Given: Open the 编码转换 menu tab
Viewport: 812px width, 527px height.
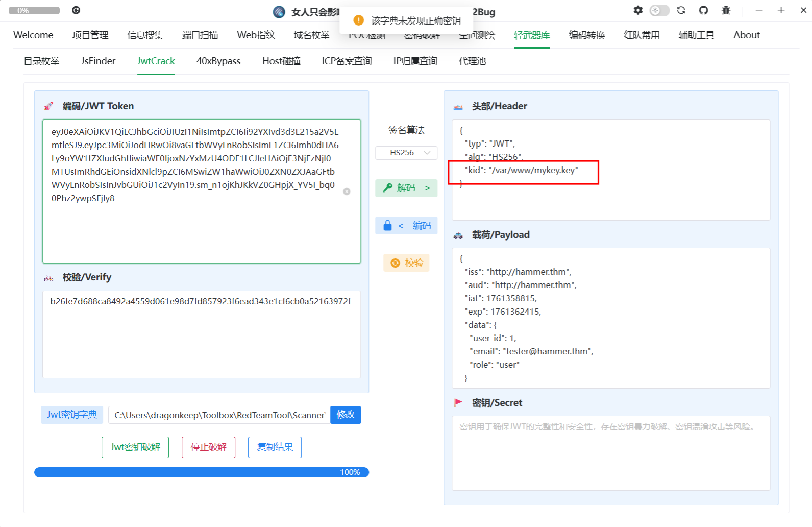Looking at the screenshot, I should [586, 35].
